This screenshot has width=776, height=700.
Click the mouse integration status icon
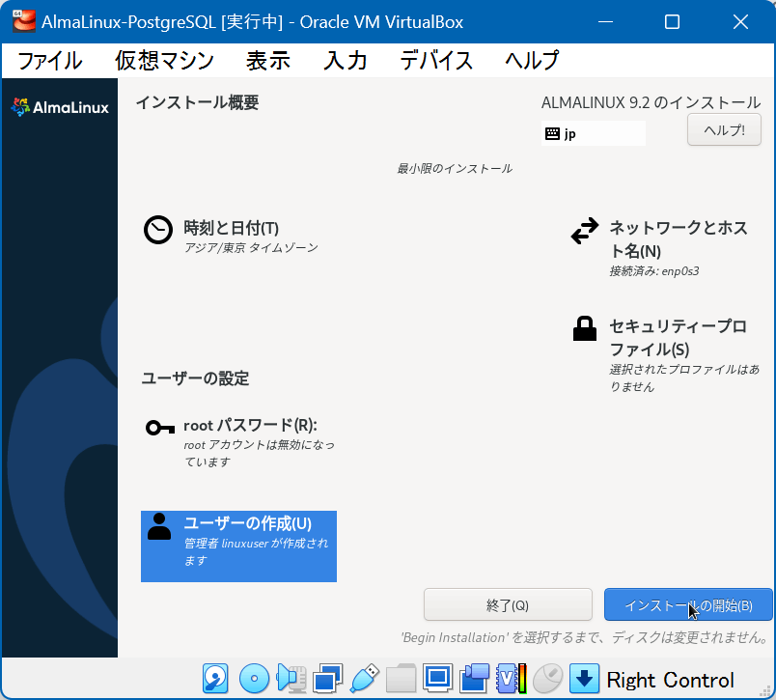[x=548, y=678]
